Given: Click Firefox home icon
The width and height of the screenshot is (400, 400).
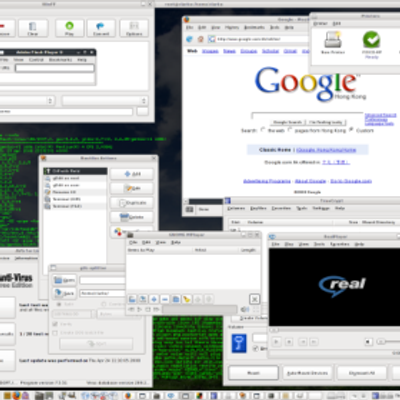Looking at the screenshot, I should point(201,39).
